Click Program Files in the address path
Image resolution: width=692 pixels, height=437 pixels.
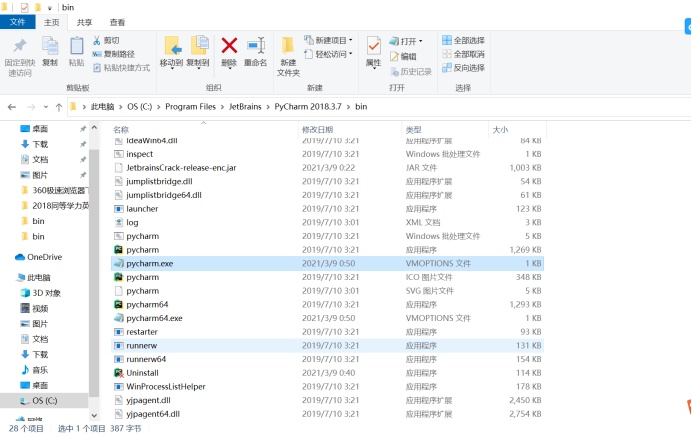pos(190,107)
